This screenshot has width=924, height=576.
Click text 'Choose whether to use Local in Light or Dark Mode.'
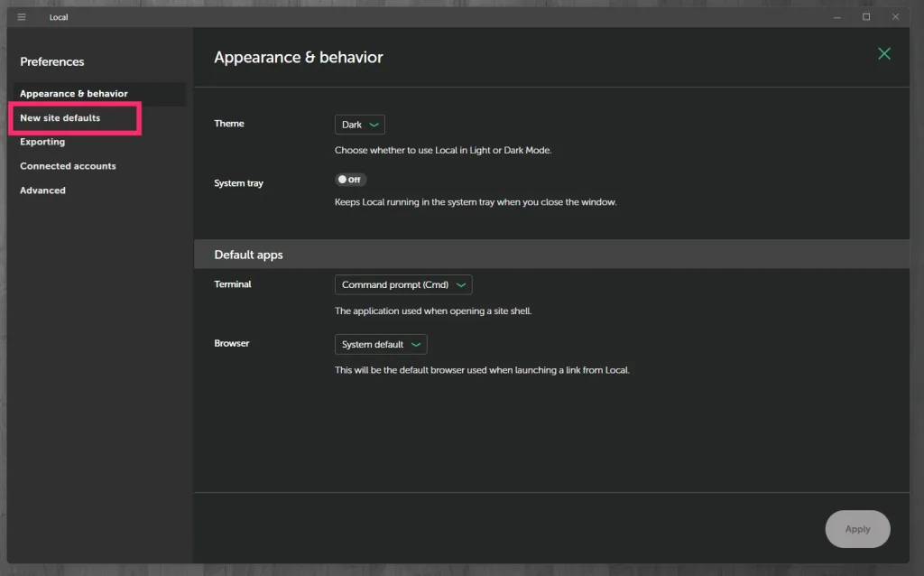point(443,151)
